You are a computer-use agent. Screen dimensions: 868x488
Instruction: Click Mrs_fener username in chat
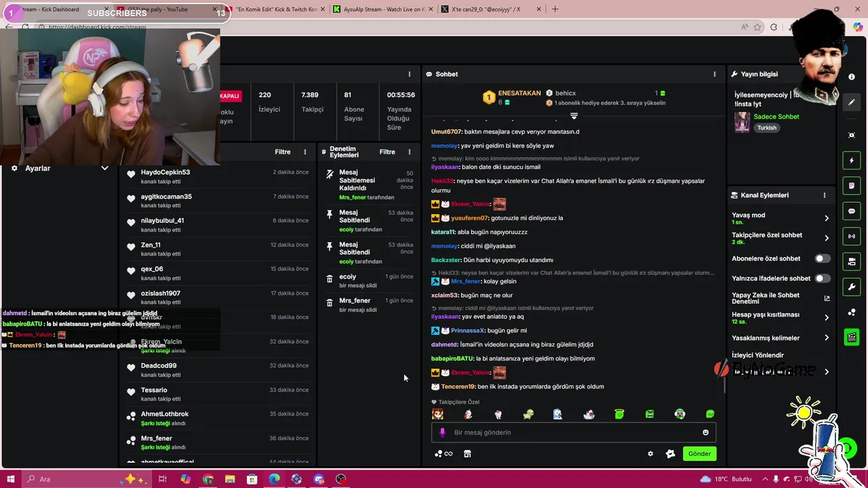coord(466,281)
